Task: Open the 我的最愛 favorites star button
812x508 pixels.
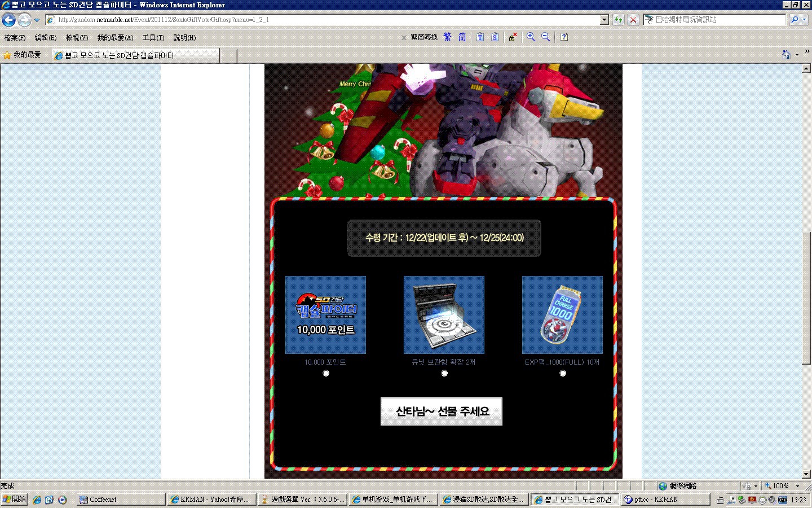Action: (22, 55)
